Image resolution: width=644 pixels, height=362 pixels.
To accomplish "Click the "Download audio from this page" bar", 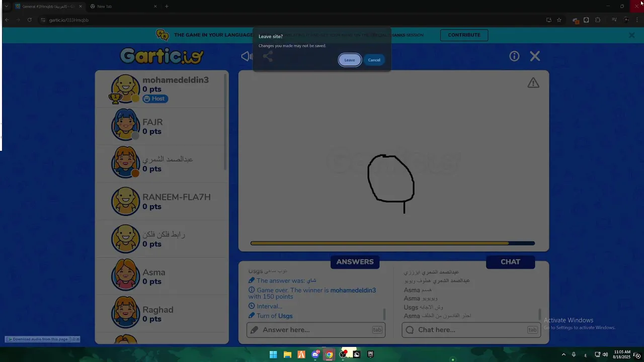I will point(42,339).
